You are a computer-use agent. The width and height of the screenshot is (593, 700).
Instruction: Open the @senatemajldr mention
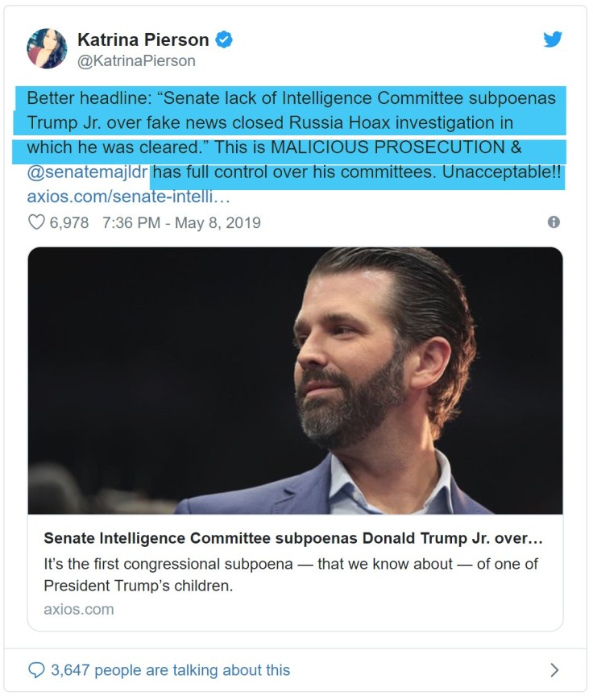coord(88,172)
